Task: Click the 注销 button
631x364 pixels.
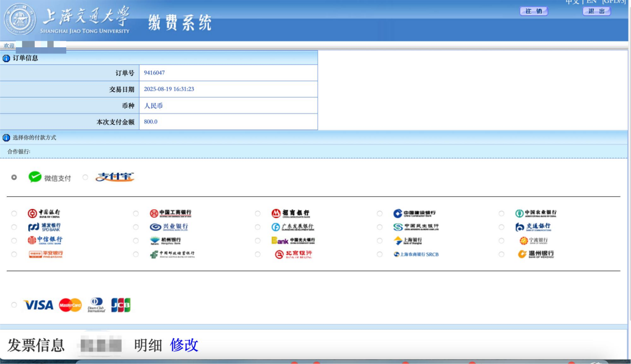Action: click(x=533, y=11)
